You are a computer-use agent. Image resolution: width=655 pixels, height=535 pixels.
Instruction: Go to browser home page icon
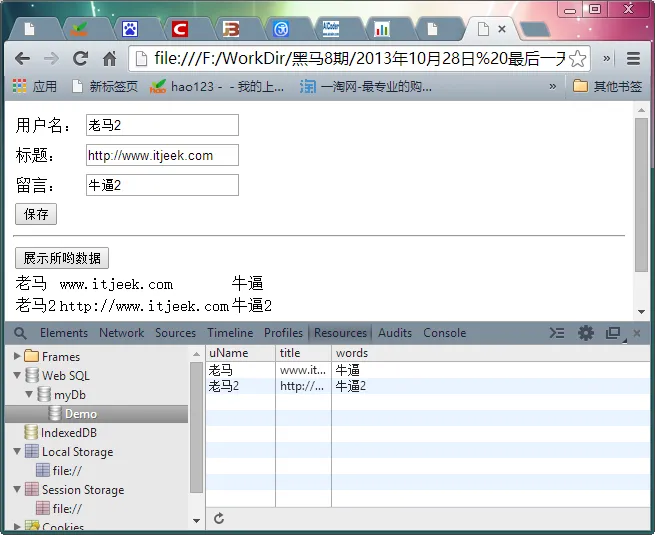pos(109,59)
